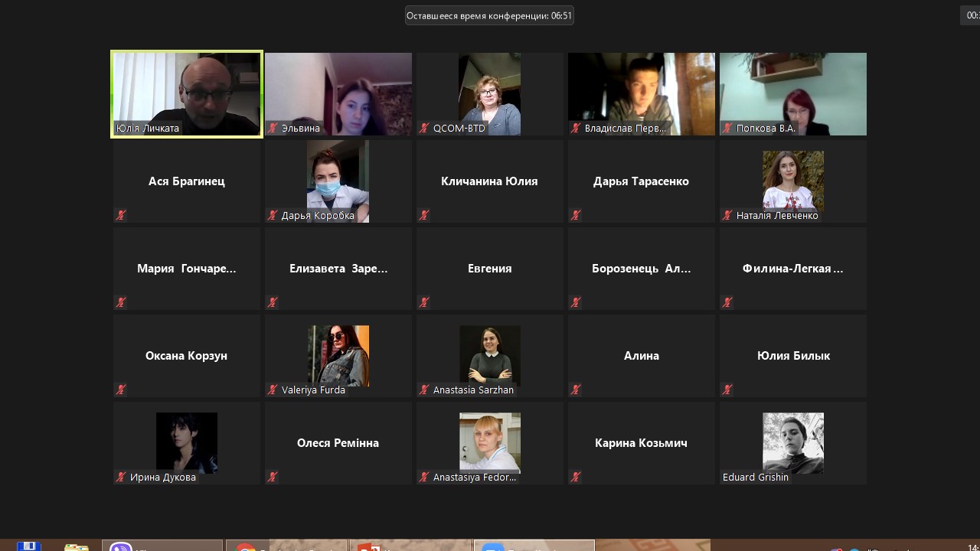Click the Дарья Коробка video tile

click(x=338, y=181)
